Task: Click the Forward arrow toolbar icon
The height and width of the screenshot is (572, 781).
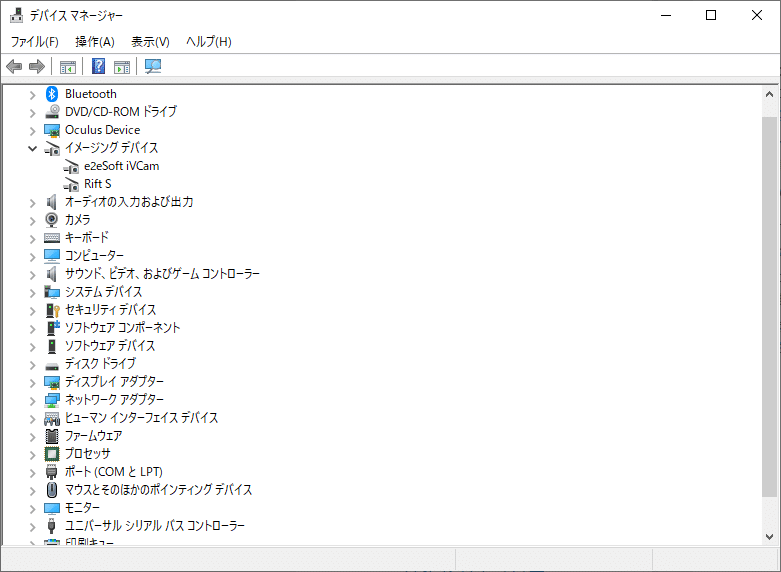Action: pos(37,66)
